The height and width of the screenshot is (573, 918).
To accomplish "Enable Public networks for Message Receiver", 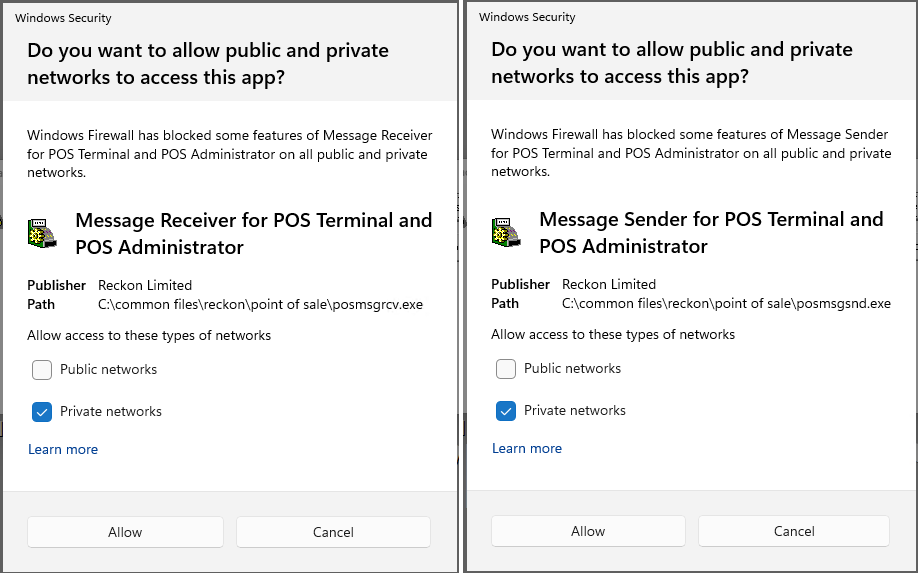I will [42, 370].
